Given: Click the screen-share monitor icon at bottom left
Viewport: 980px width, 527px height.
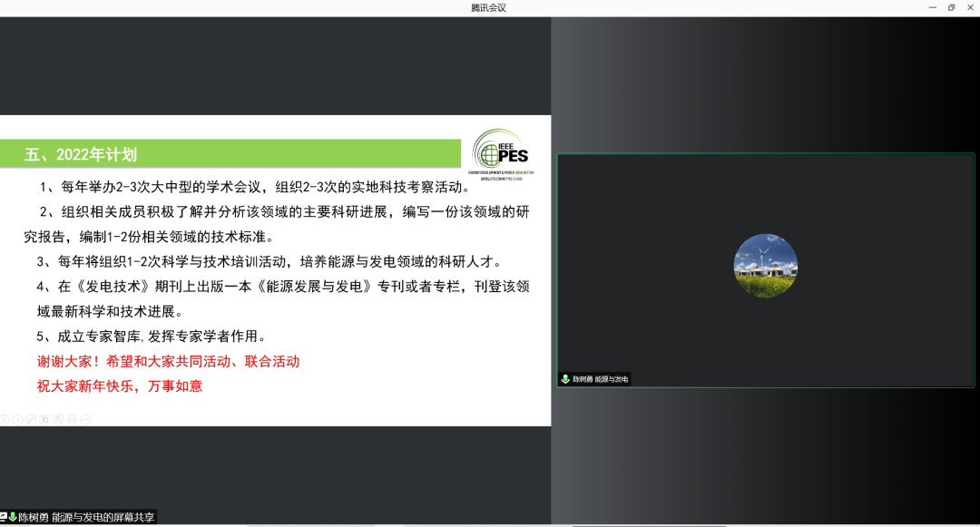Looking at the screenshot, I should [x=3, y=517].
